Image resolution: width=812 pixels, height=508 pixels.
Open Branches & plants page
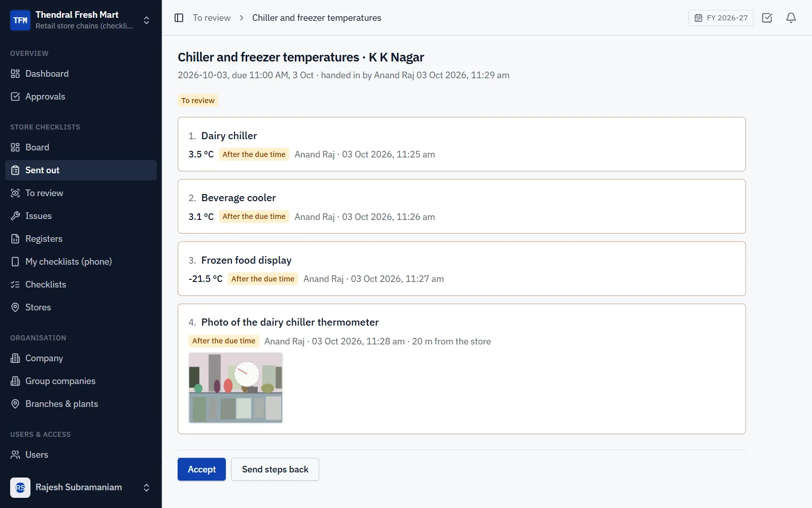point(81,404)
